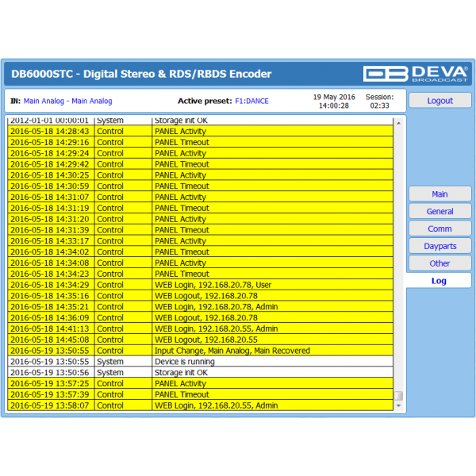Click the DEVA Broadcast logo

click(415, 74)
